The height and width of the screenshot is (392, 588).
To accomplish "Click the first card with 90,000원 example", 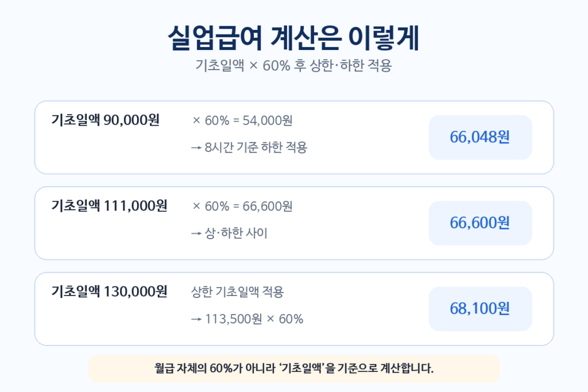I will coord(294,137).
